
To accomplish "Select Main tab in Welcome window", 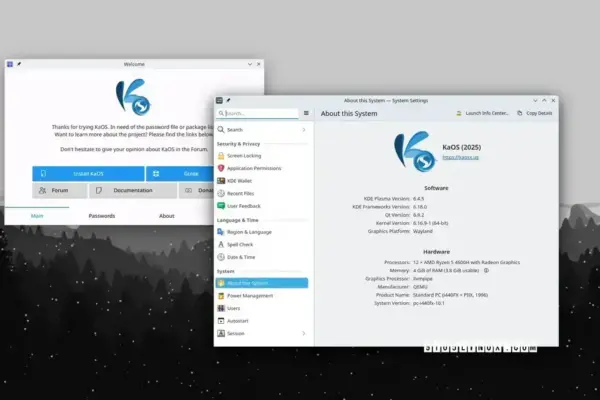I will pos(37,216).
